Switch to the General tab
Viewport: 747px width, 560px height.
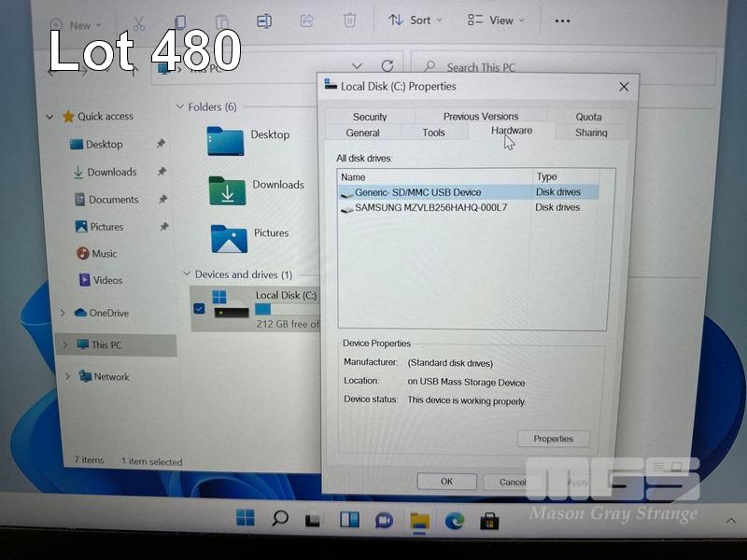[362, 133]
